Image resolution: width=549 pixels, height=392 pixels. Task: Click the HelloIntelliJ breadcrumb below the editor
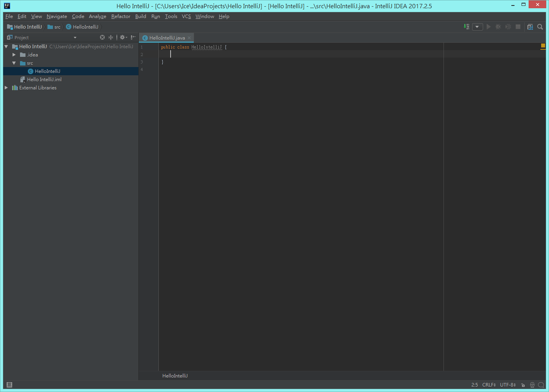(175, 376)
